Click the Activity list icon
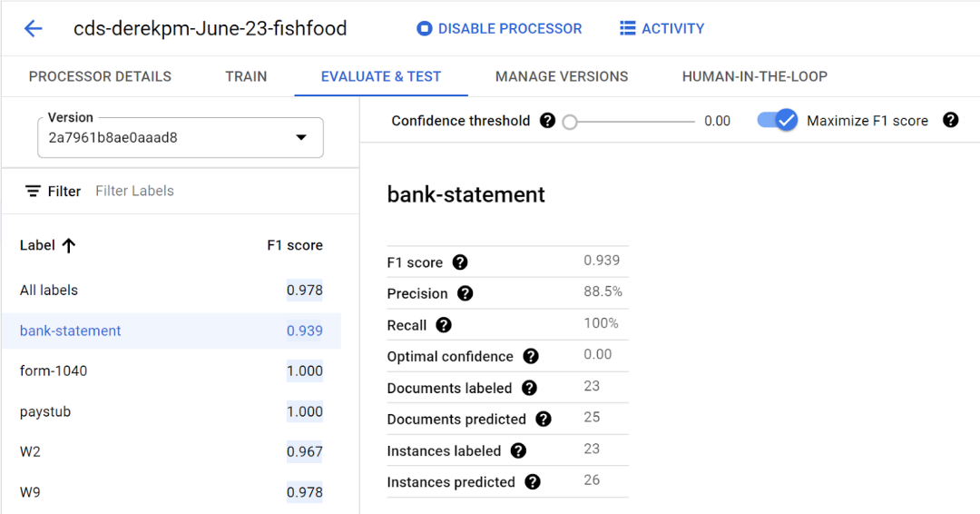The image size is (980, 514). [628, 28]
